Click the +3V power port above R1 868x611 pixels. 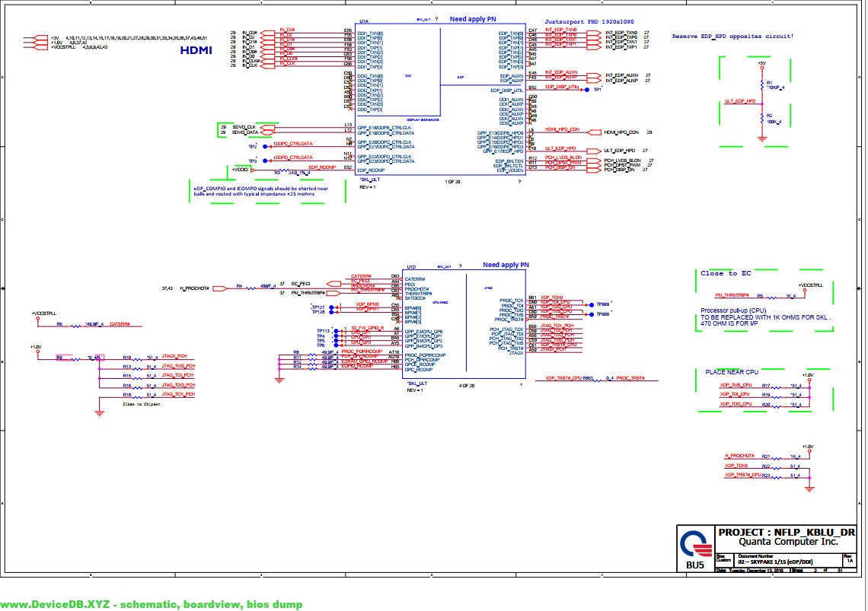pyautogui.click(x=761, y=67)
